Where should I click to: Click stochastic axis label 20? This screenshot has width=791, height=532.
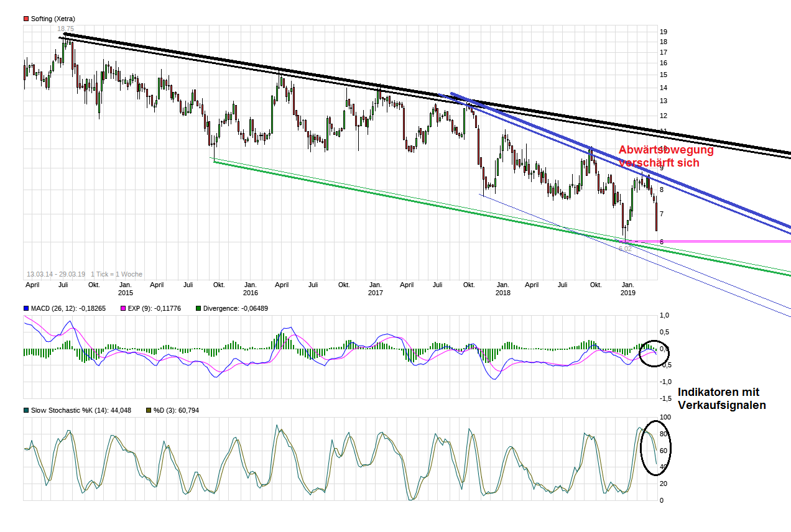click(x=664, y=484)
